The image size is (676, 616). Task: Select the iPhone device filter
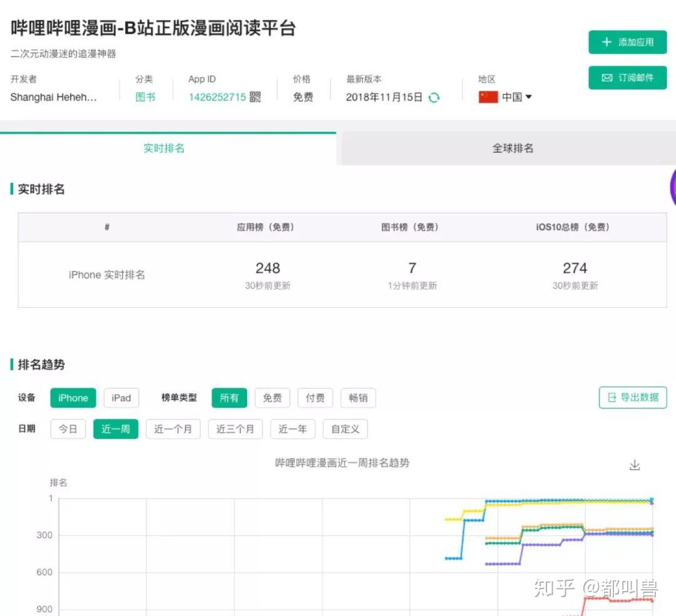coord(73,398)
